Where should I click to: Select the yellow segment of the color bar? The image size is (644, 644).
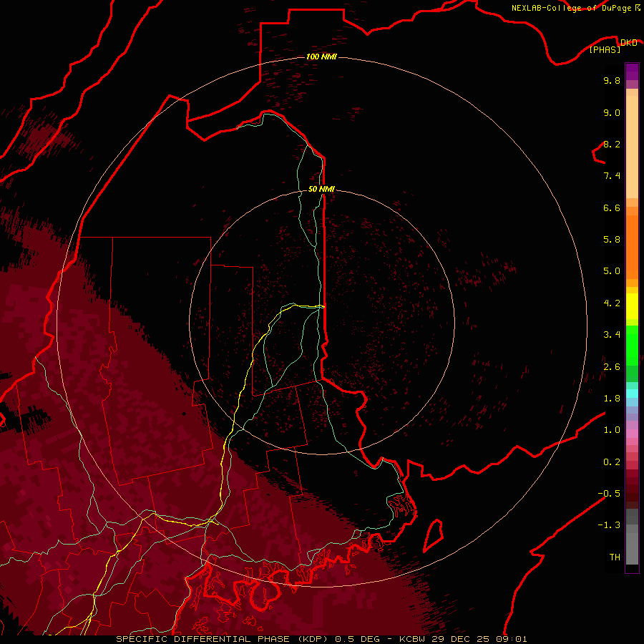click(x=632, y=306)
